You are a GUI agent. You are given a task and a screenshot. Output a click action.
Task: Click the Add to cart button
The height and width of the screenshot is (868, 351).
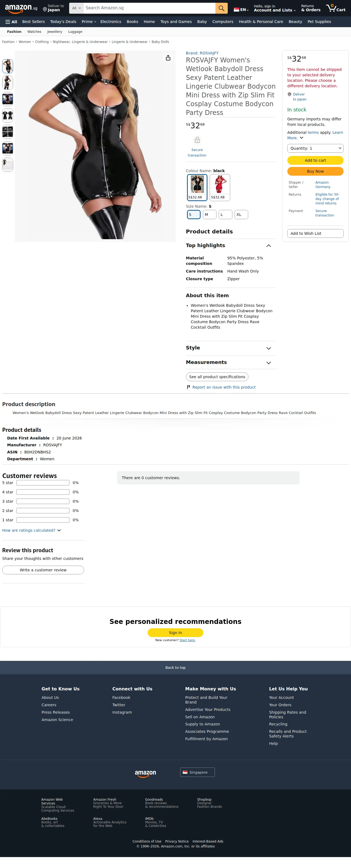315,160
